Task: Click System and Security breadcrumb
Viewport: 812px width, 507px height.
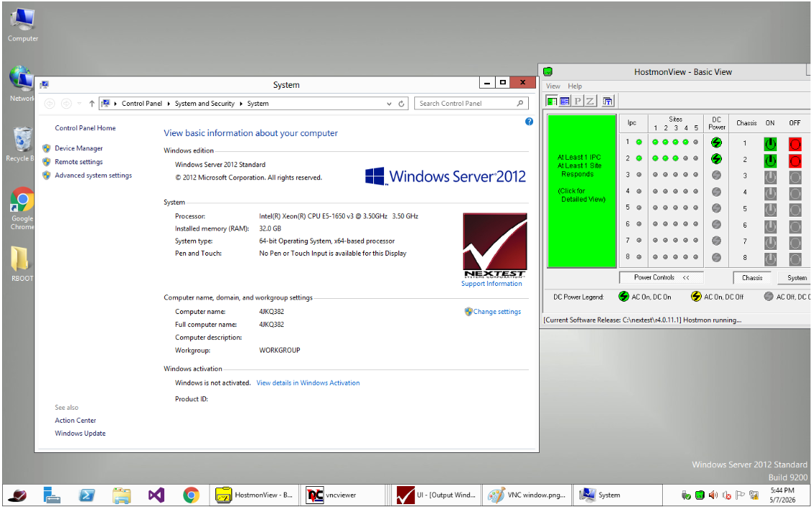Action: point(205,104)
